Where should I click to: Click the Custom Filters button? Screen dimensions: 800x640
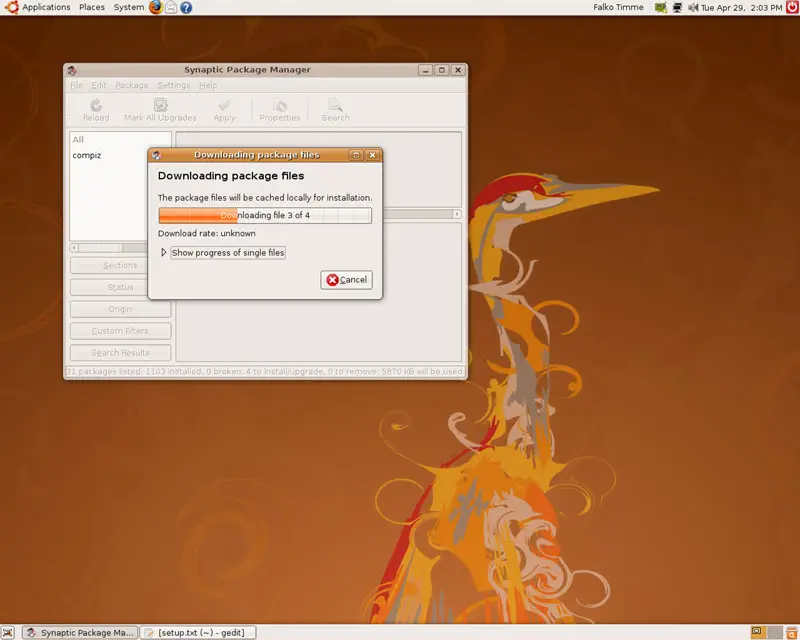click(120, 331)
